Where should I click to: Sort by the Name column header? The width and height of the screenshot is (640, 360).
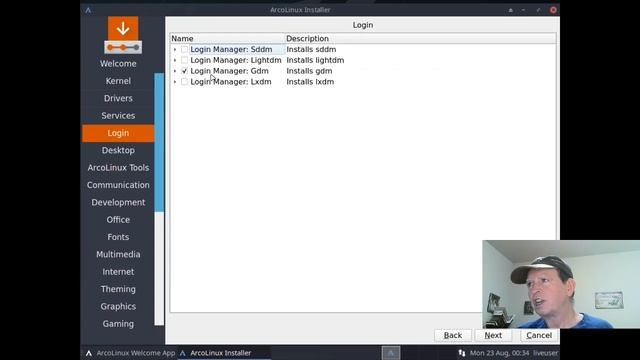pos(227,38)
